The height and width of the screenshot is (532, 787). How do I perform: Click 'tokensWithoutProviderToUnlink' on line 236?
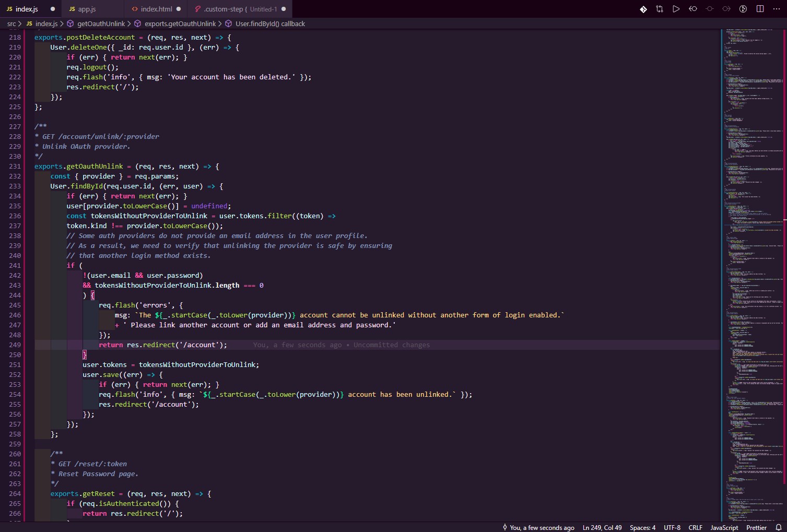(149, 216)
